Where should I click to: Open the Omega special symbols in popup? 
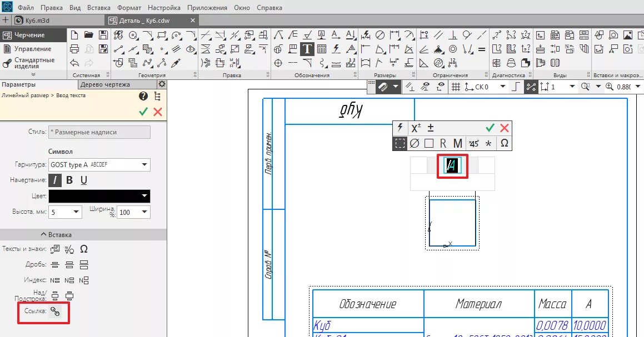505,143
